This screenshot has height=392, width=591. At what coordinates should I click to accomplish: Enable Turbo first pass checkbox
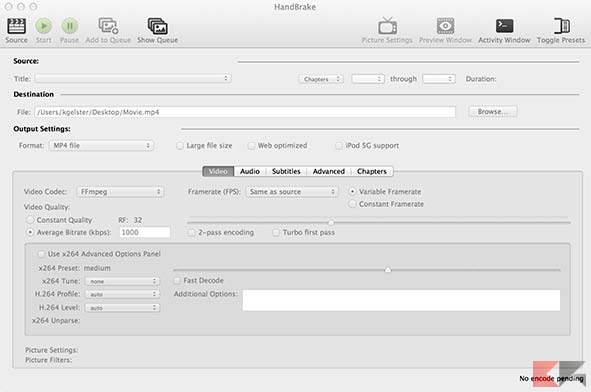click(276, 233)
